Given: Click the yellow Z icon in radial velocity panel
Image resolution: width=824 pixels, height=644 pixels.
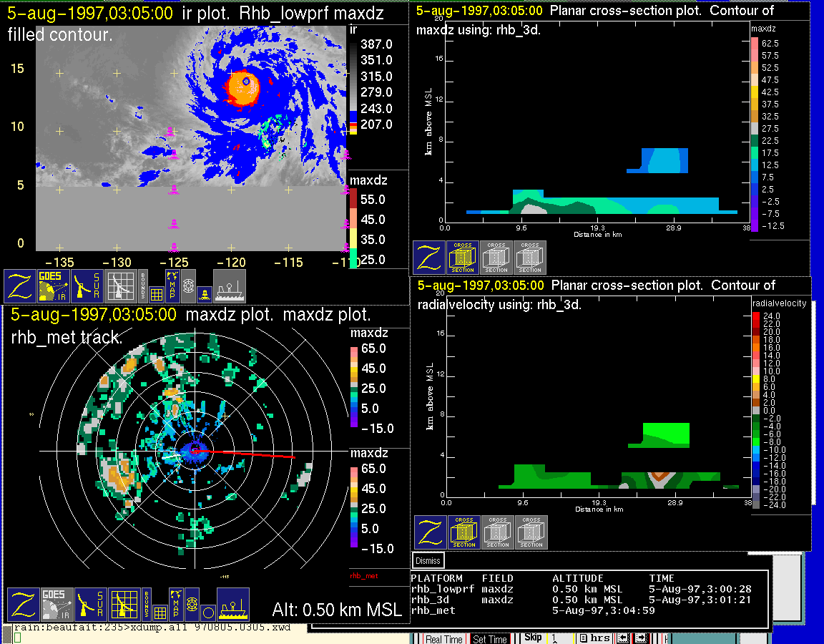Looking at the screenshot, I should pos(430,533).
